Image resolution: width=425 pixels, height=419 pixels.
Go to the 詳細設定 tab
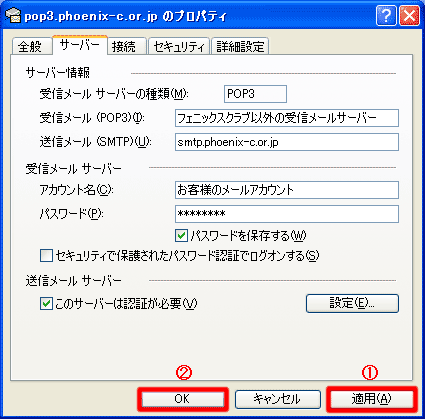tap(240, 46)
